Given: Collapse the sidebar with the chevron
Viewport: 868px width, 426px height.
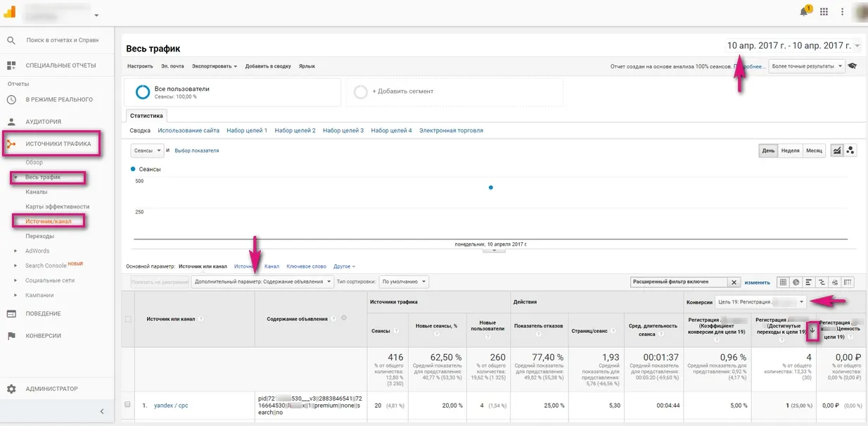Looking at the screenshot, I should click(x=101, y=411).
